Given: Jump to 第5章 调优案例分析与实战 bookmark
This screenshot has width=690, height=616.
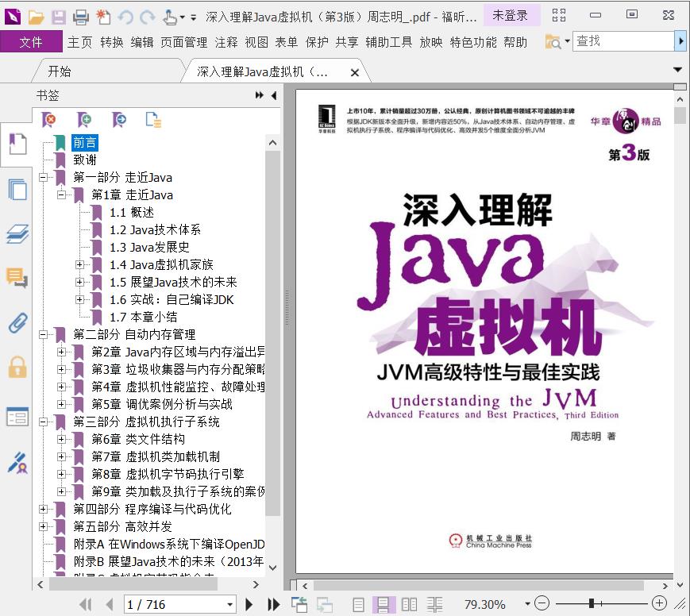Looking at the screenshot, I should [162, 404].
